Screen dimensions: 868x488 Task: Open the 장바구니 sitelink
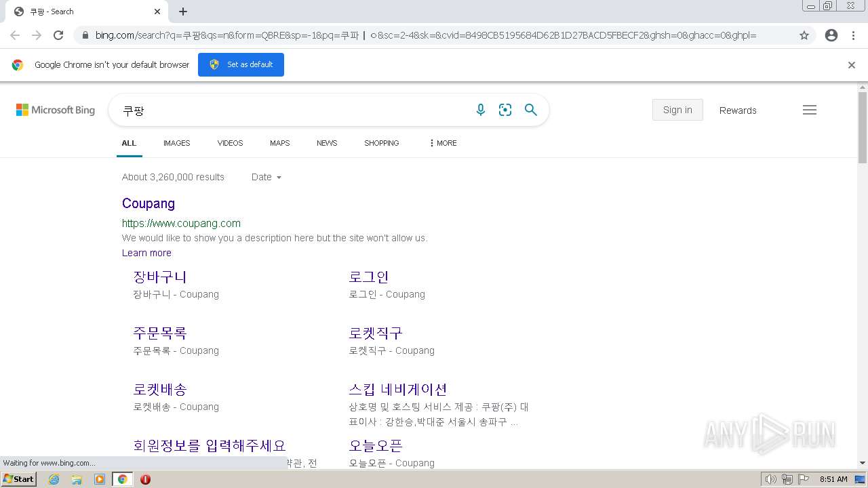(x=159, y=277)
